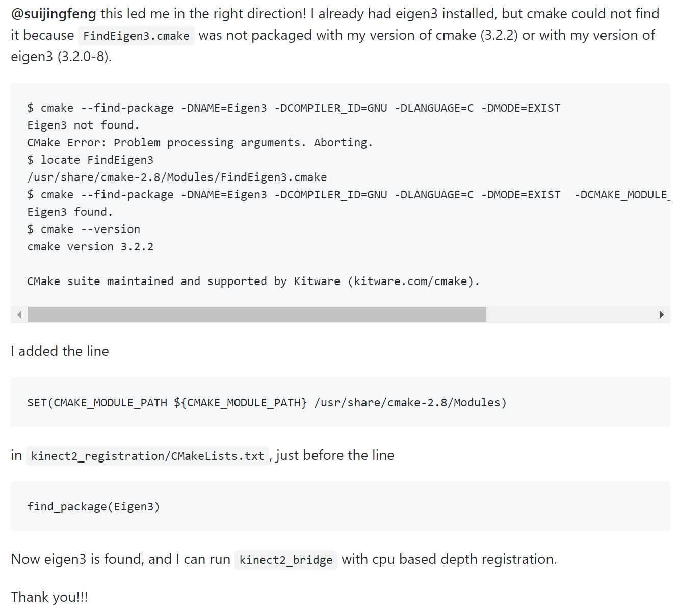Click the 'Thank you!!!' closing text
Screen dimensions: 679x616
[49, 597]
